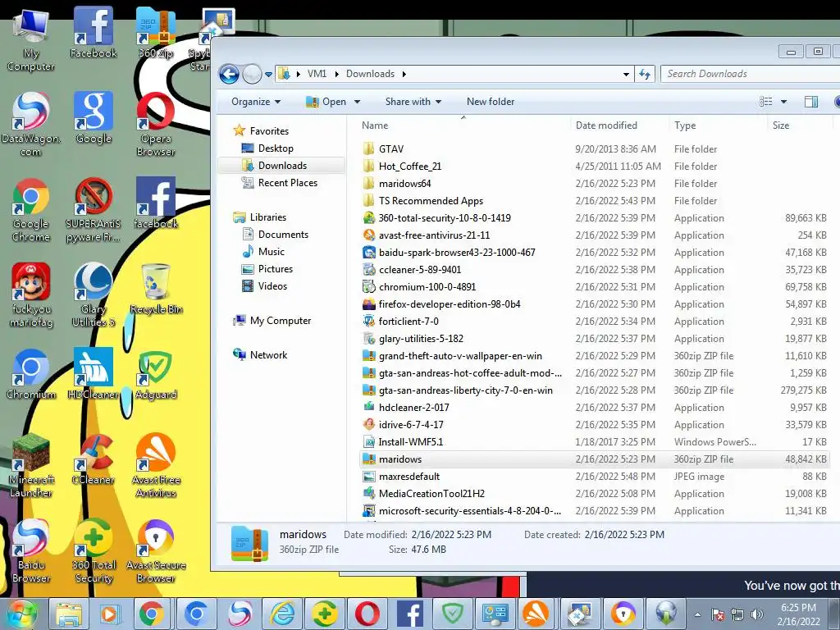Select the maxresdefault JPEG image
840x630 pixels.
click(594, 477)
